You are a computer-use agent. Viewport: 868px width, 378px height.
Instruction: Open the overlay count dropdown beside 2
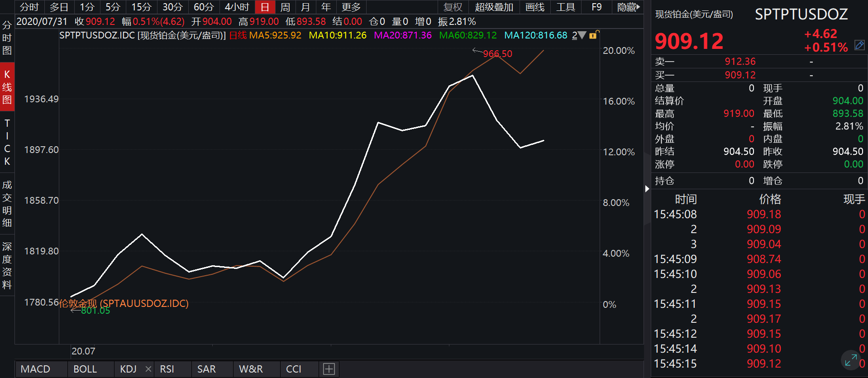(582, 35)
